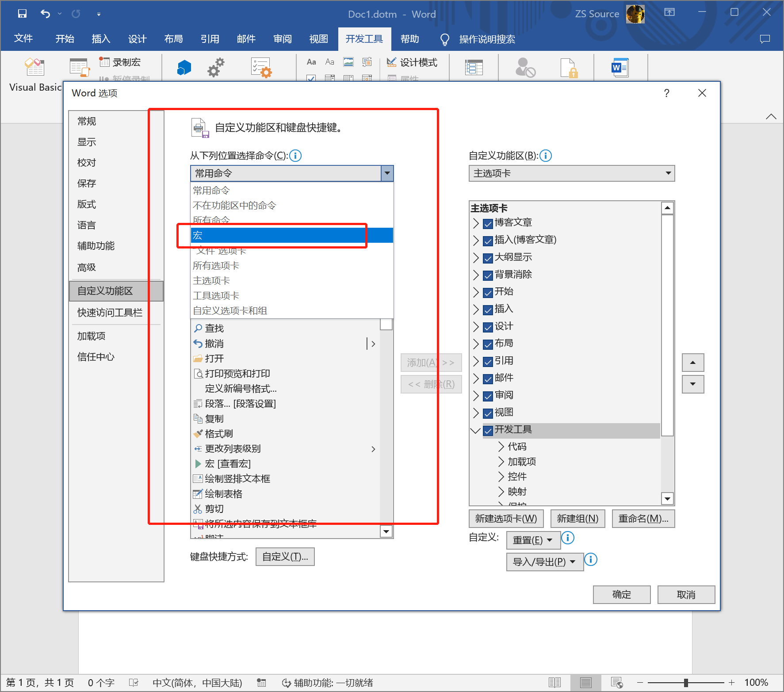Click the Document Template Word icon
This screenshot has height=692, width=784.
click(x=620, y=68)
